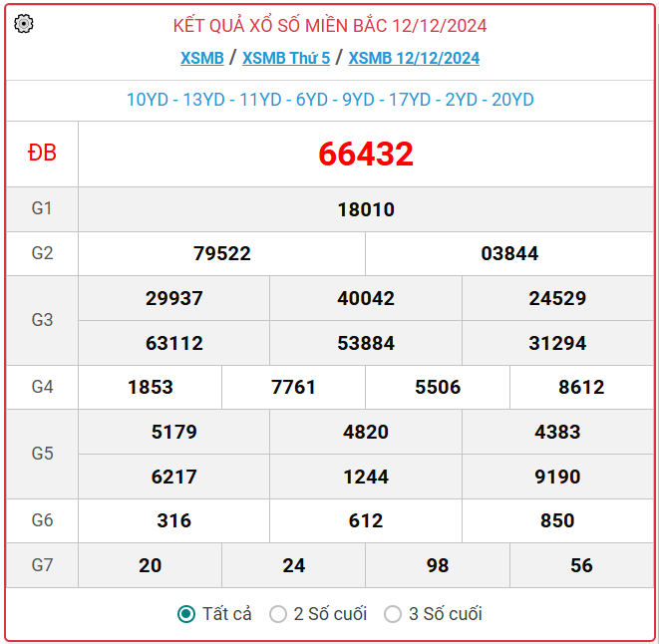Image resolution: width=659 pixels, height=644 pixels.
Task: Click the G3 number 29937
Action: 174,298
